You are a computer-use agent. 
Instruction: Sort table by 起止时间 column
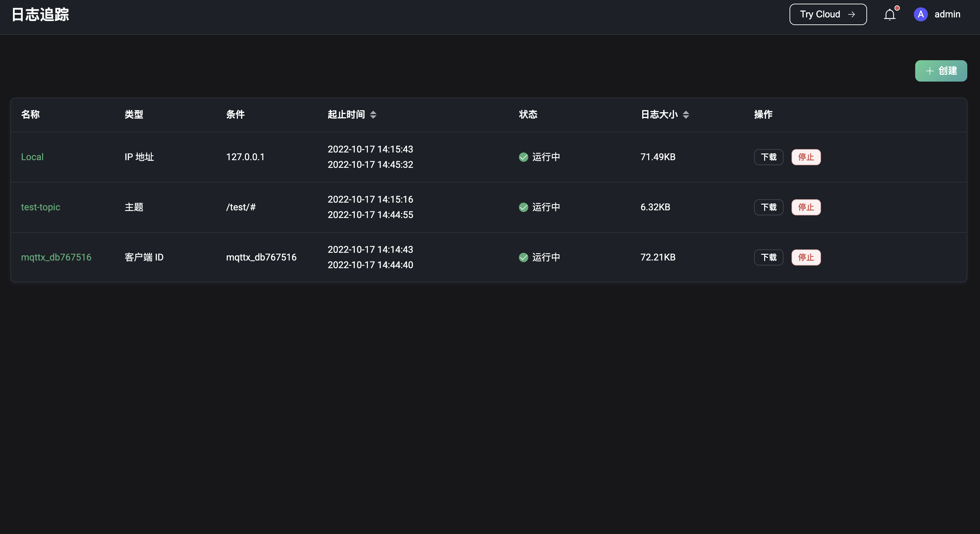tap(373, 115)
